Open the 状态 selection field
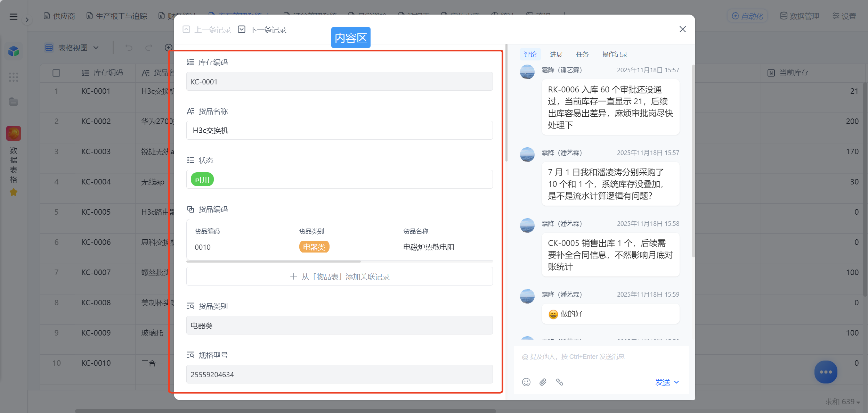Image resolution: width=868 pixels, height=413 pixels. 339,179
